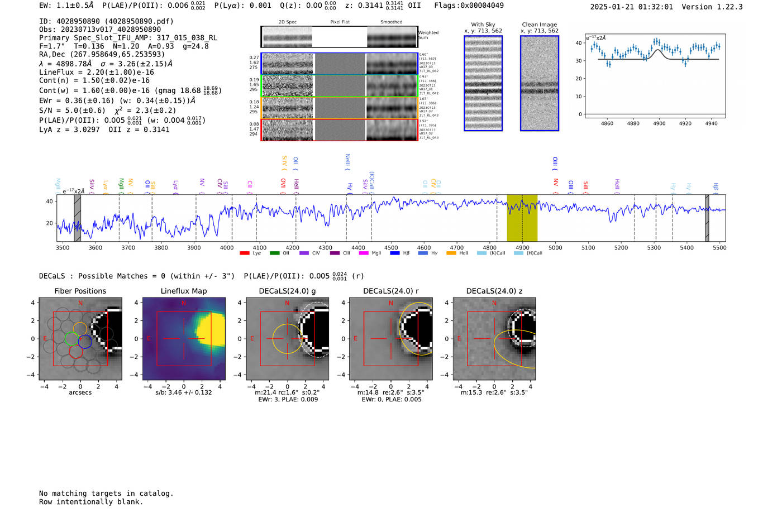Click the blue fiber circle in Fiber Positions
Viewport: 782px width, 532px height.
(x=85, y=341)
